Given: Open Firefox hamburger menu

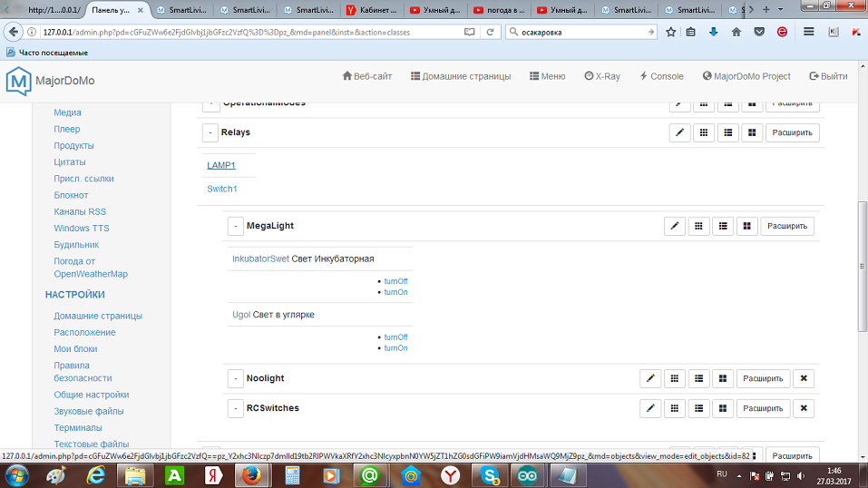Looking at the screenshot, I should (x=809, y=32).
